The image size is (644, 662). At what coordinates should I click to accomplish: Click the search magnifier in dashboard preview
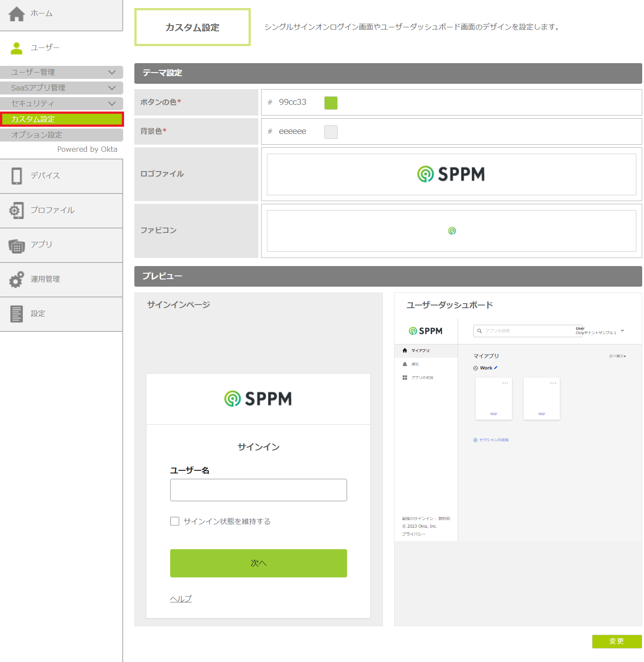click(480, 331)
